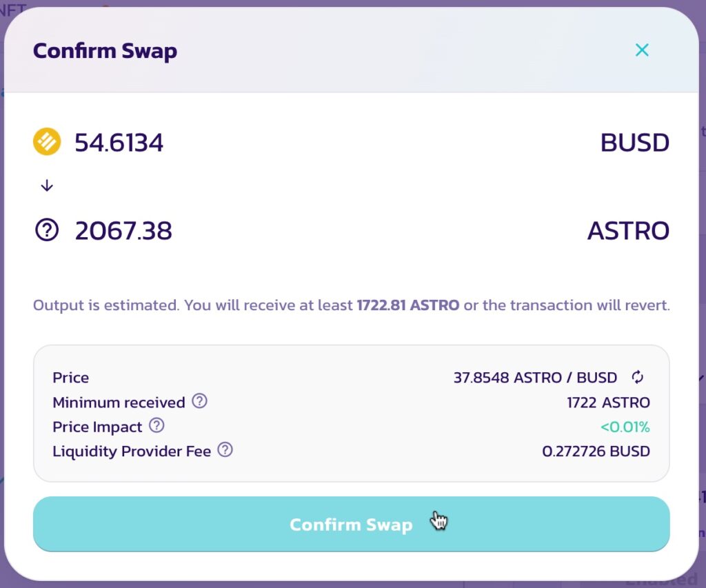Invert price with the refresh arrows icon
706x588 pixels.
tap(637, 377)
